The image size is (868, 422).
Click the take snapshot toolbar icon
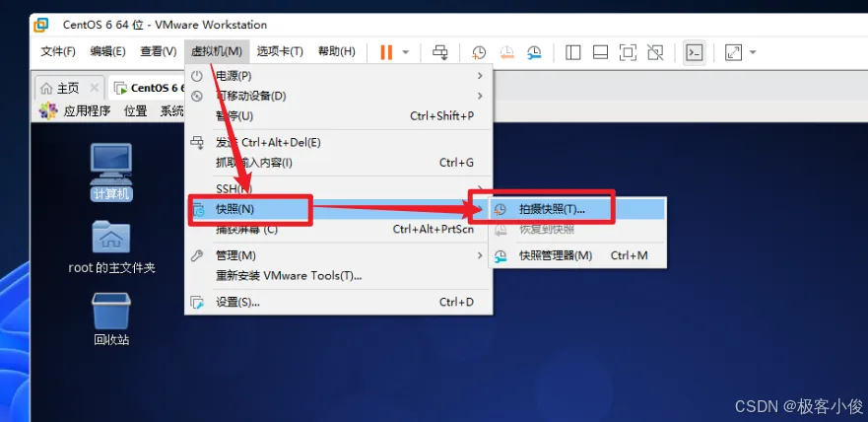[x=478, y=52]
